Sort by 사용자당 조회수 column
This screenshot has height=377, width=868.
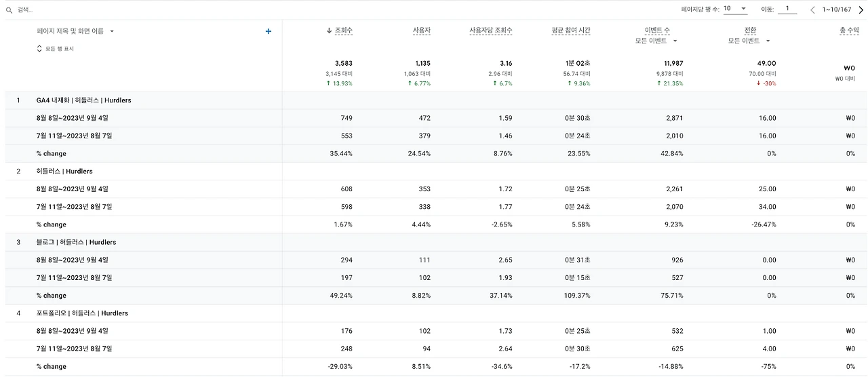(x=491, y=31)
